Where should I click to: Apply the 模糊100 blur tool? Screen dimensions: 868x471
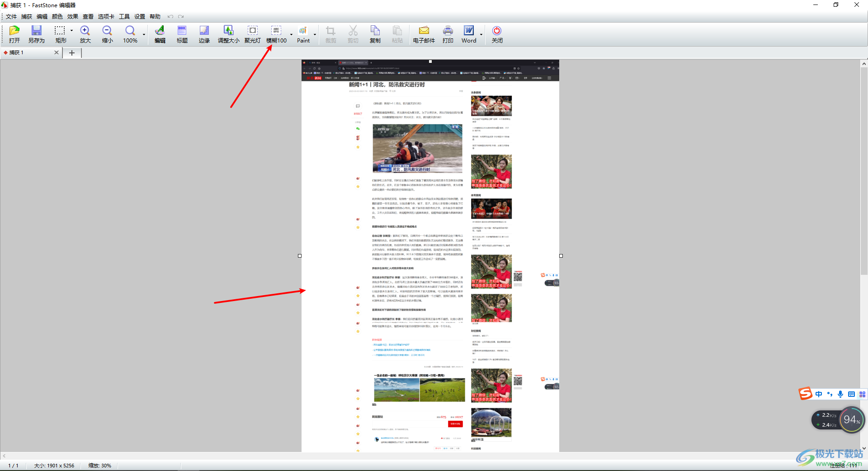coord(276,34)
